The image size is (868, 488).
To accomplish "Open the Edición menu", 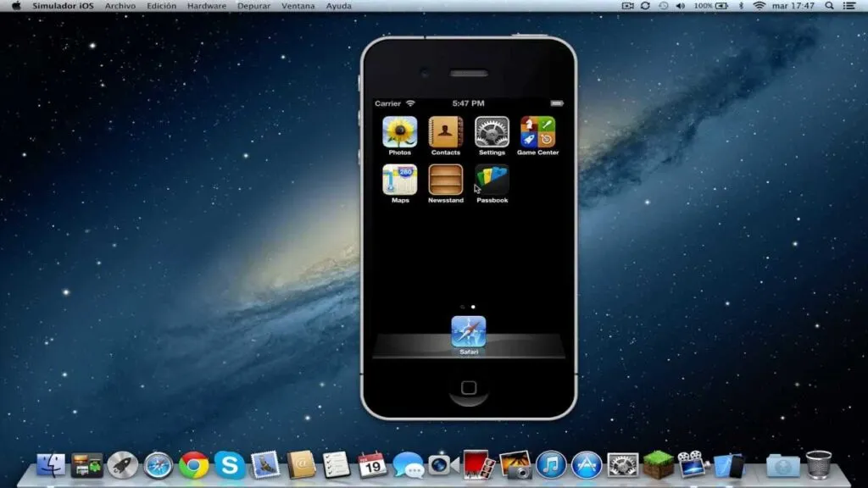I will (x=161, y=6).
